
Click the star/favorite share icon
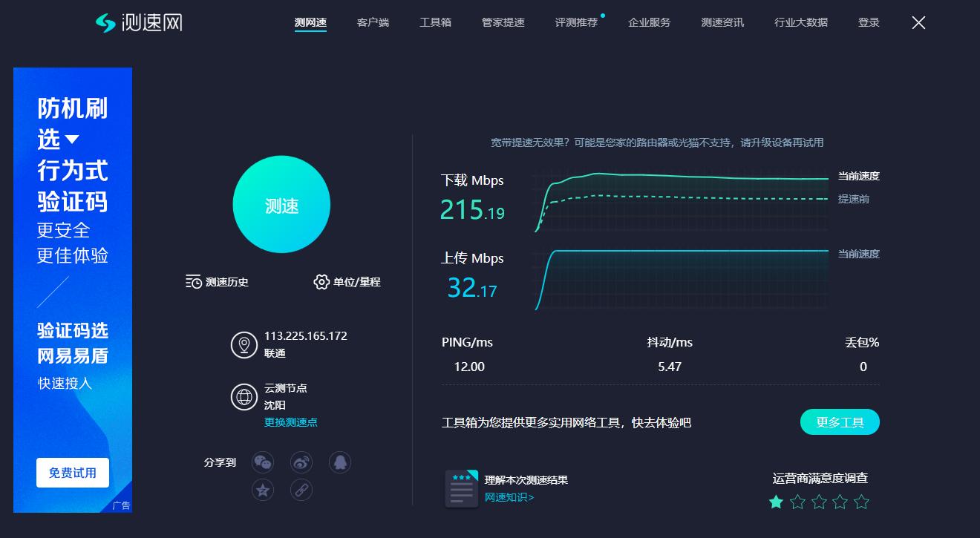coord(263,490)
